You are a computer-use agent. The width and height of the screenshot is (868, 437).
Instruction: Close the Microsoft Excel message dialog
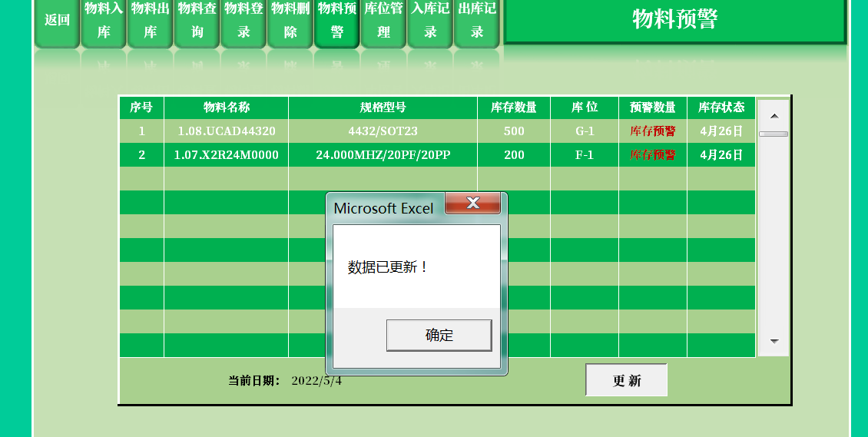point(472,203)
